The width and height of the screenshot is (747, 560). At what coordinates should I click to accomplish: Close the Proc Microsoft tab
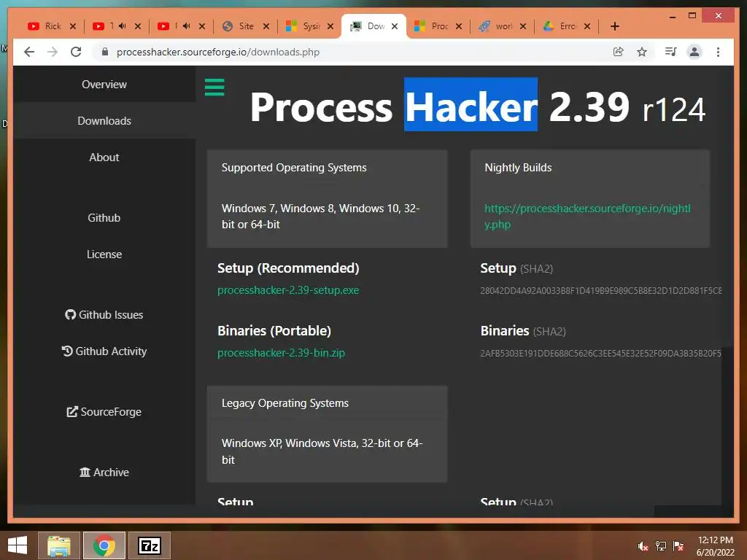[458, 26]
